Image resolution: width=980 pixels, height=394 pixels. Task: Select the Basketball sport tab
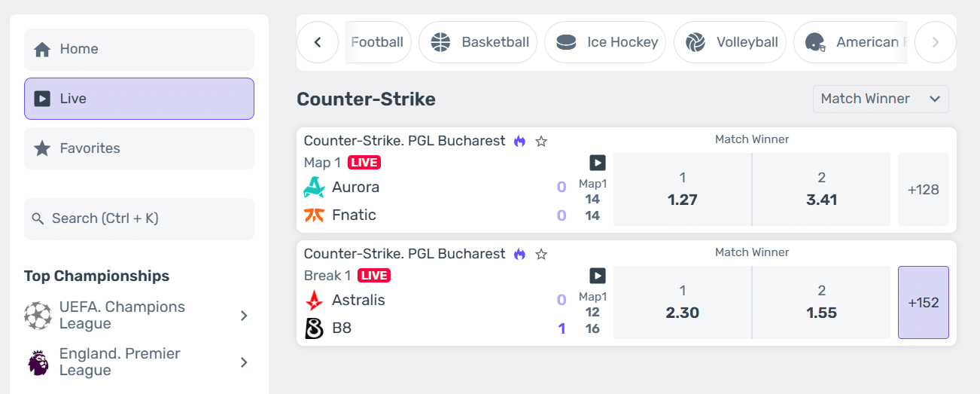pyautogui.click(x=478, y=42)
